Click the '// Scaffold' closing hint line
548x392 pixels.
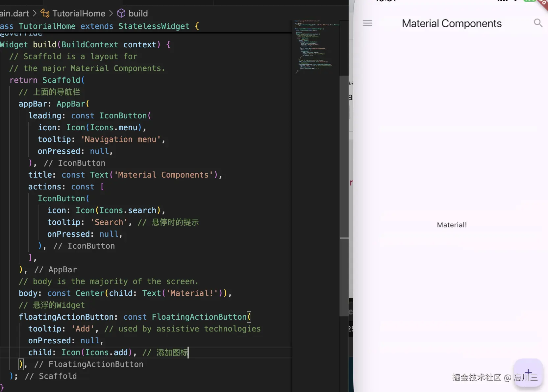click(51, 376)
